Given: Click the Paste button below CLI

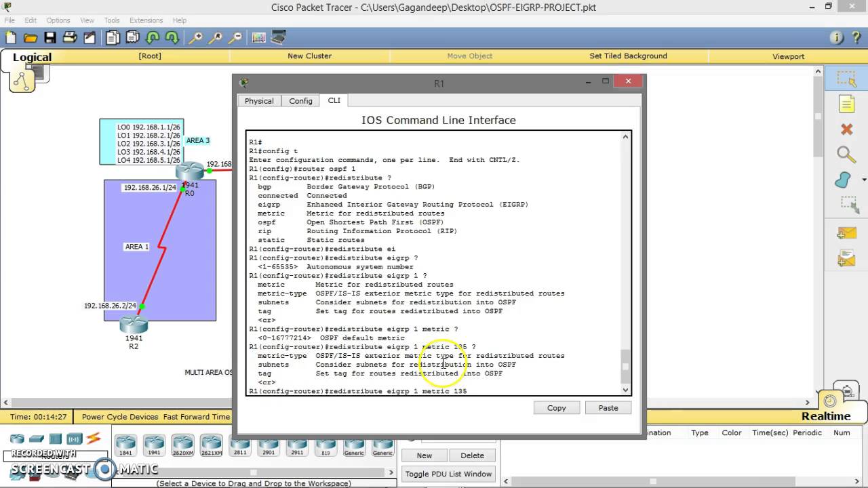Looking at the screenshot, I should [608, 408].
